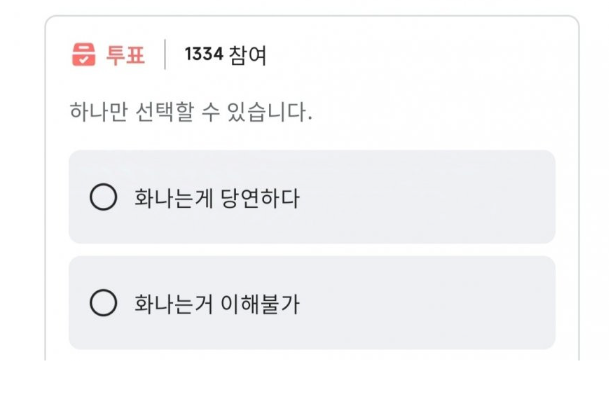Screen dimensions: 613x397
Task: Click the 화나는게 당연하다 option text
Action: [x=217, y=198]
